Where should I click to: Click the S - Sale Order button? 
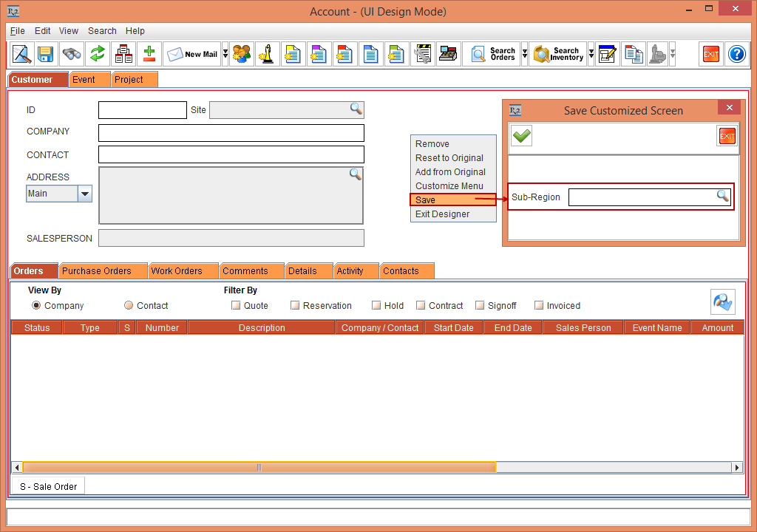49,486
